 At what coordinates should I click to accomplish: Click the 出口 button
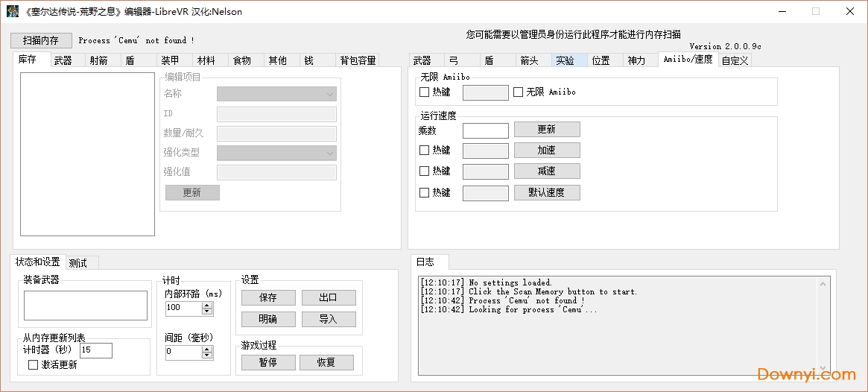[329, 298]
